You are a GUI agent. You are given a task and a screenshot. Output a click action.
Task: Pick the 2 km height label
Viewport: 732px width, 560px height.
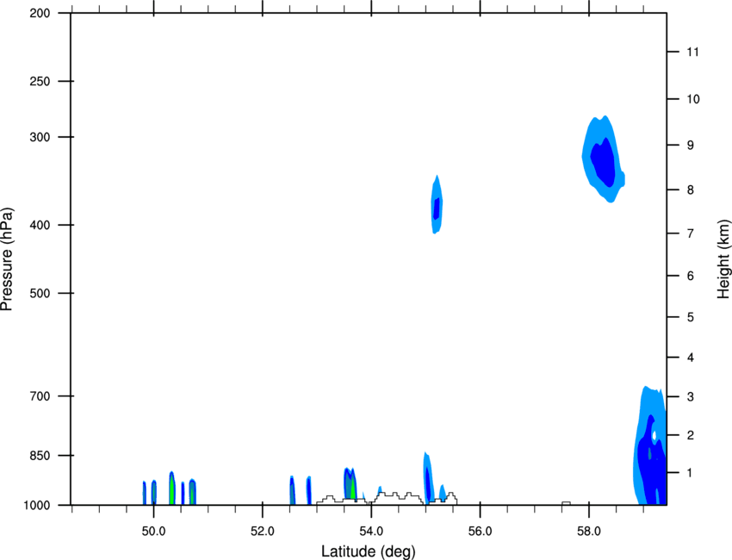(691, 435)
